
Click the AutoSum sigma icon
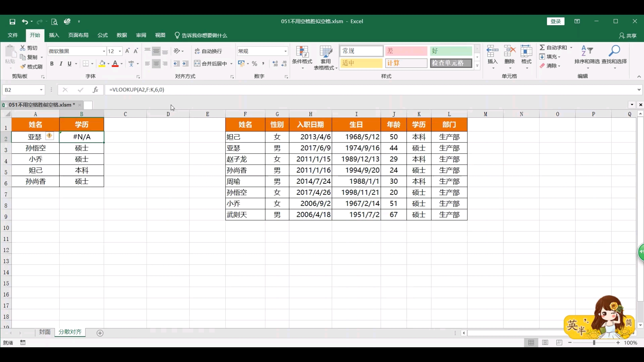pos(542,48)
